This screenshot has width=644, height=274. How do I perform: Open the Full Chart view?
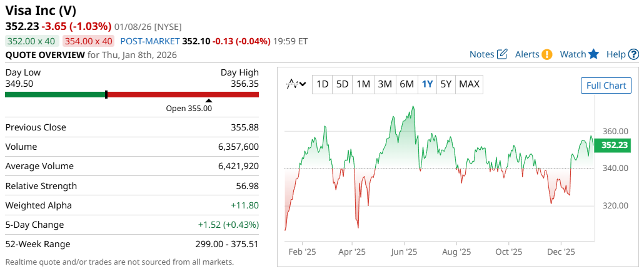[605, 86]
